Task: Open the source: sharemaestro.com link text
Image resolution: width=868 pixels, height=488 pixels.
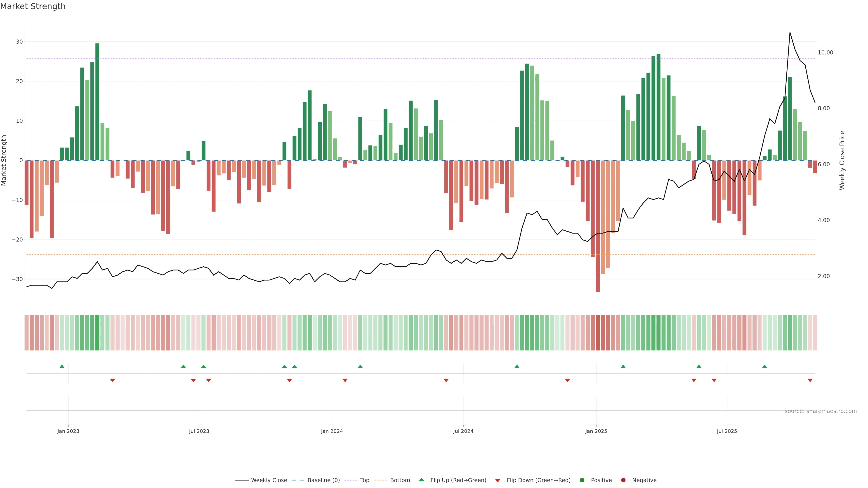Action: point(821,411)
